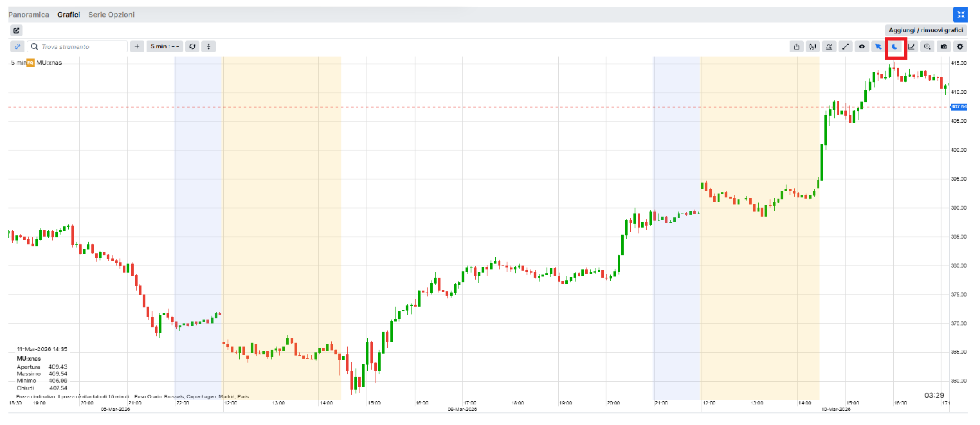Image resolution: width=980 pixels, height=425 pixels.
Task: Switch to the Serie Opzioni tab
Action: click(x=111, y=15)
